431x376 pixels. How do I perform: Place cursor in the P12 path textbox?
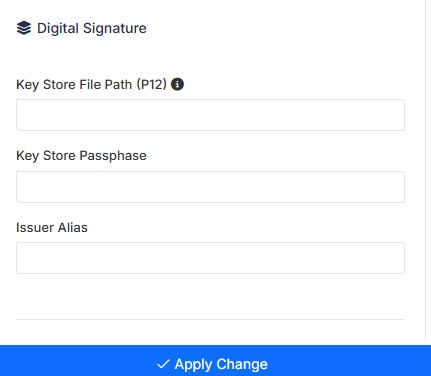[210, 115]
